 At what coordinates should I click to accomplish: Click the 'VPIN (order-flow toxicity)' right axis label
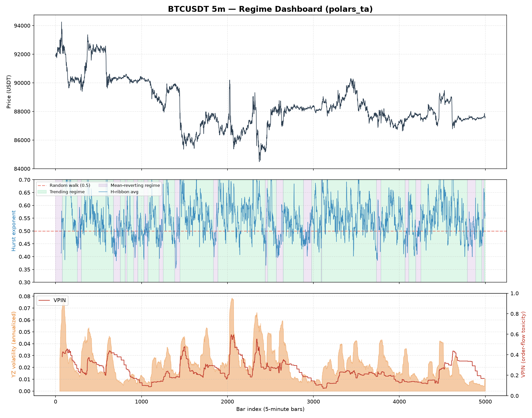(x=523, y=345)
